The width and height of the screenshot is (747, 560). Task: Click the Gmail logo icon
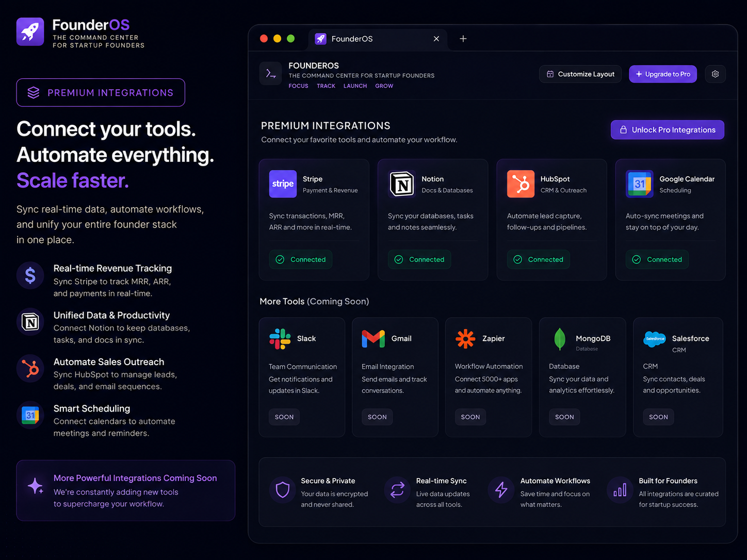[373, 339]
